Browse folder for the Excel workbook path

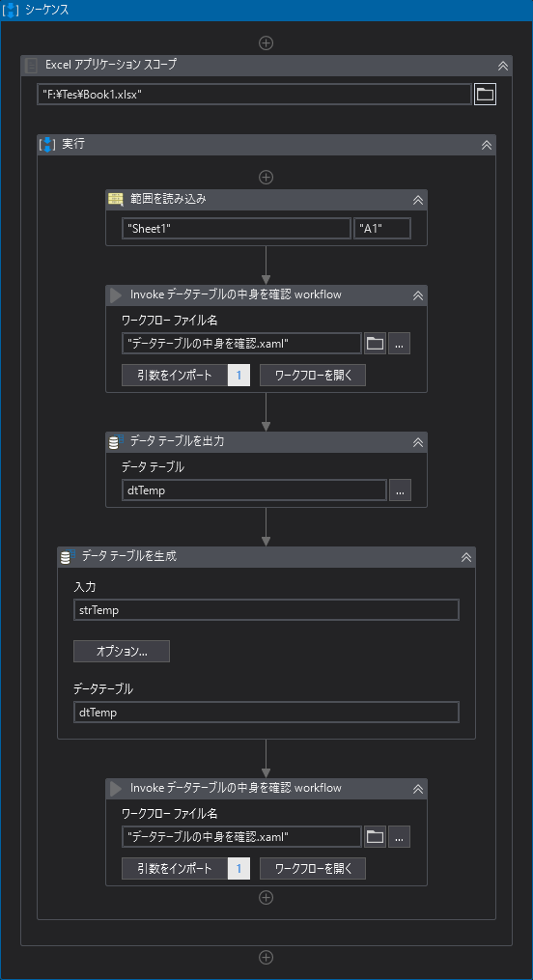point(485,95)
